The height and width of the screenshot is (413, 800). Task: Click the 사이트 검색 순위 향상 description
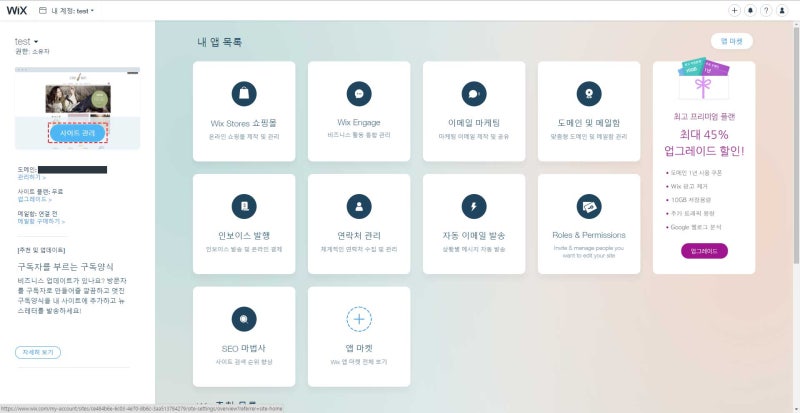244,362
